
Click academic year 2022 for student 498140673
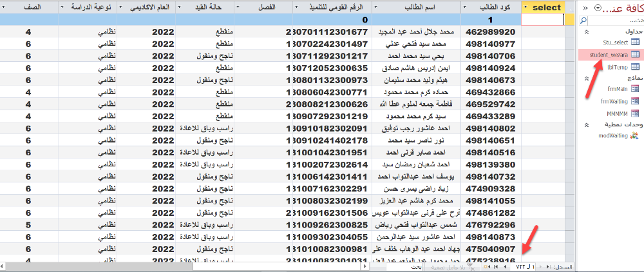[x=146, y=80]
